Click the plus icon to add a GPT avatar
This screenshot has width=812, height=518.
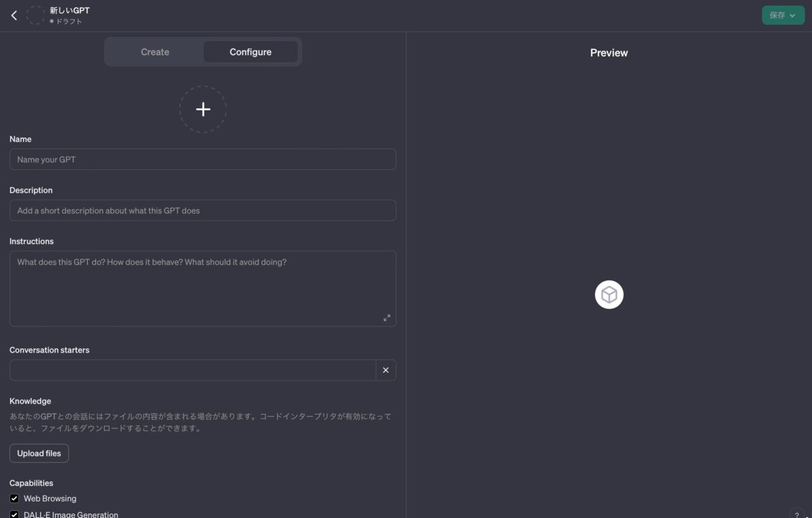(x=203, y=109)
